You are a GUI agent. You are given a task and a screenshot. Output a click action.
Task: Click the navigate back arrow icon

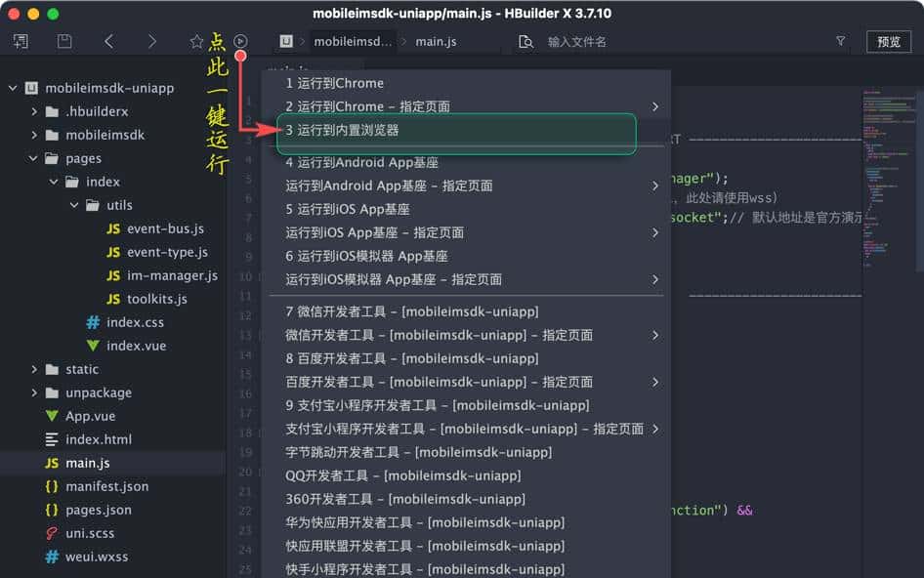point(109,41)
